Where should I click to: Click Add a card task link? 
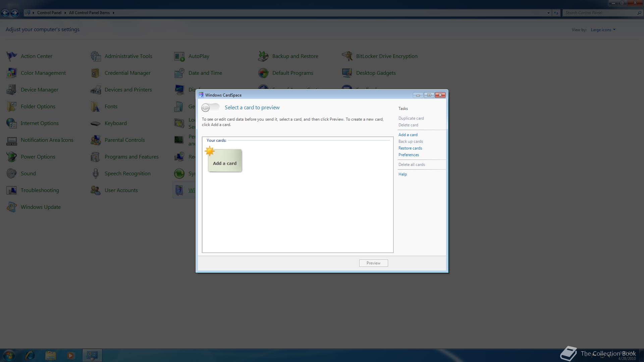[408, 135]
